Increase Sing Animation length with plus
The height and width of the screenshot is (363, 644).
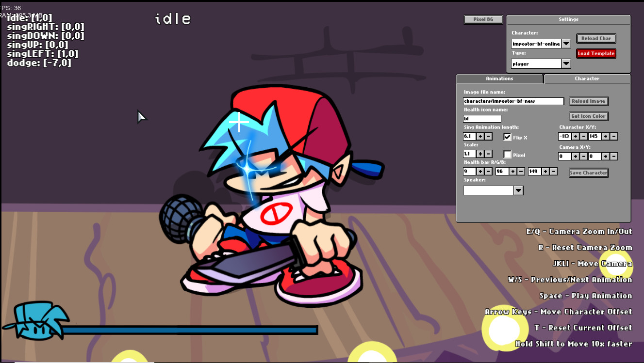click(480, 137)
